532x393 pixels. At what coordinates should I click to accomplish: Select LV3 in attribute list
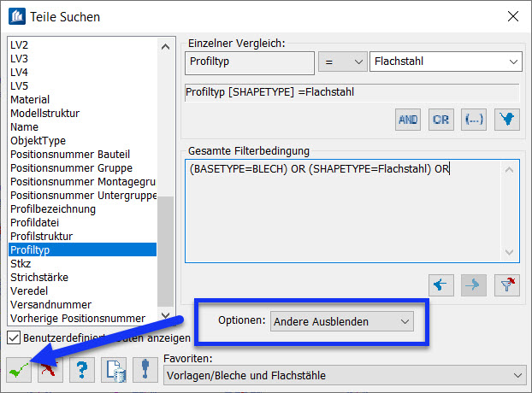point(82,59)
